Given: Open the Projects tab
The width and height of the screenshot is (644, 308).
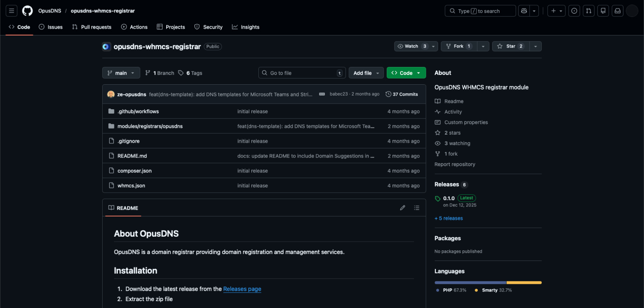Looking at the screenshot, I should point(171,27).
